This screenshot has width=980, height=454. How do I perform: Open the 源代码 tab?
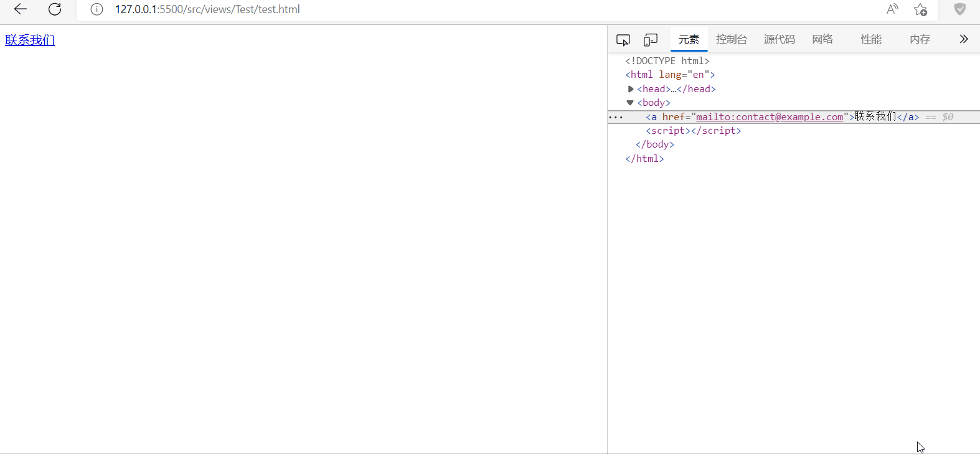[x=780, y=39]
